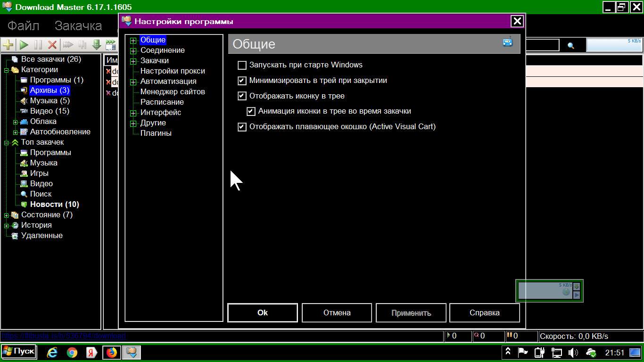Click the yellow plus Add download icon
The image size is (644, 362).
8,45
